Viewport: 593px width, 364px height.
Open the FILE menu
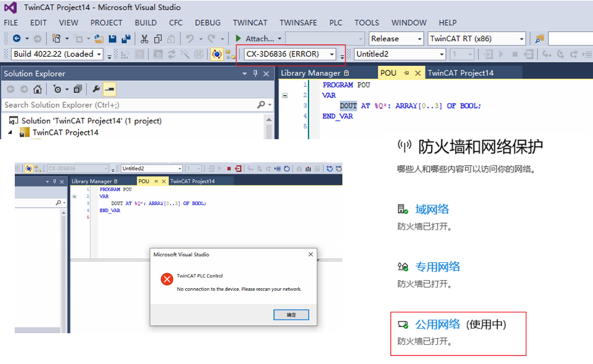[x=10, y=23]
